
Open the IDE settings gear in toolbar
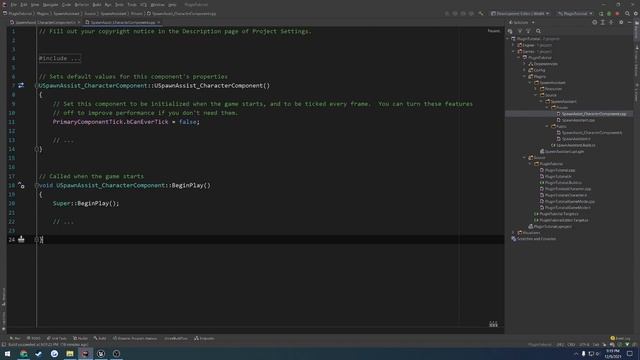[636, 13]
